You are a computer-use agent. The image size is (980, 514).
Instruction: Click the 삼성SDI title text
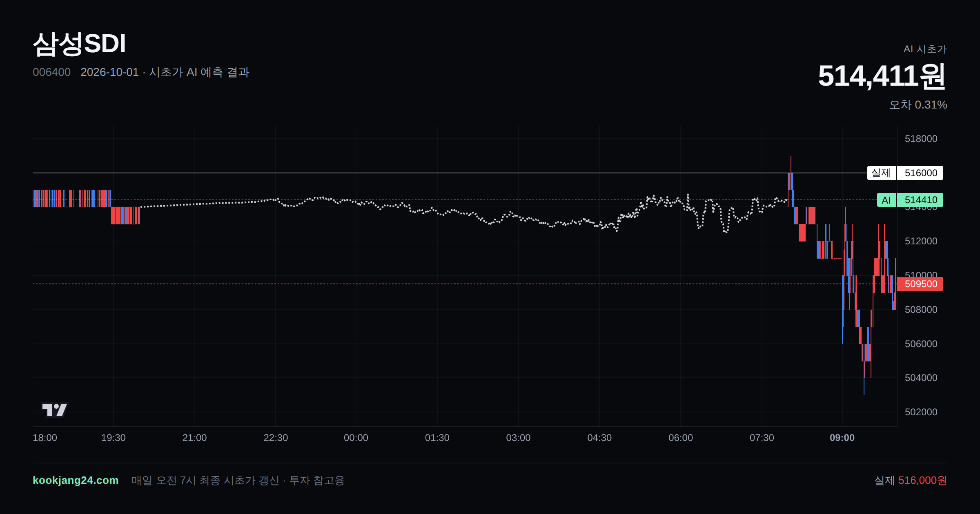tap(79, 44)
